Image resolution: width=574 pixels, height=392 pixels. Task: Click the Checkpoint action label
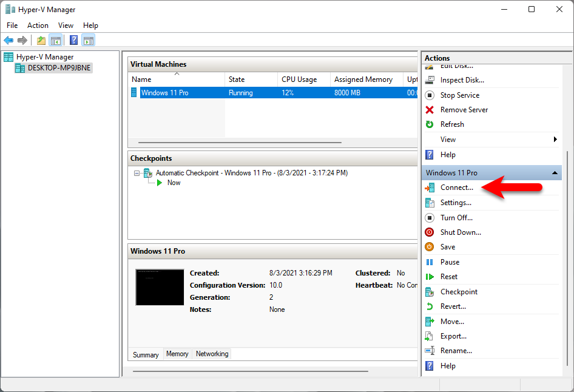pos(459,292)
